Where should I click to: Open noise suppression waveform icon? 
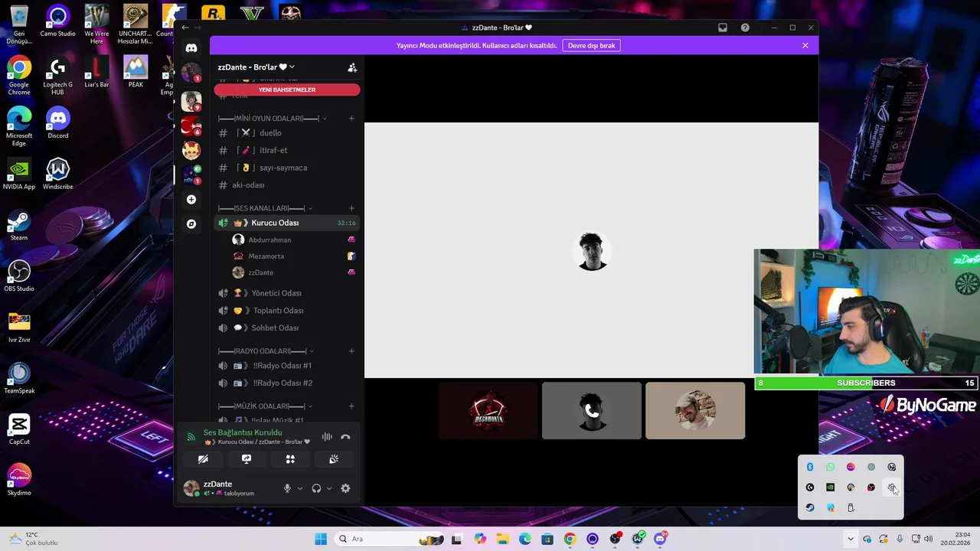[x=327, y=437]
